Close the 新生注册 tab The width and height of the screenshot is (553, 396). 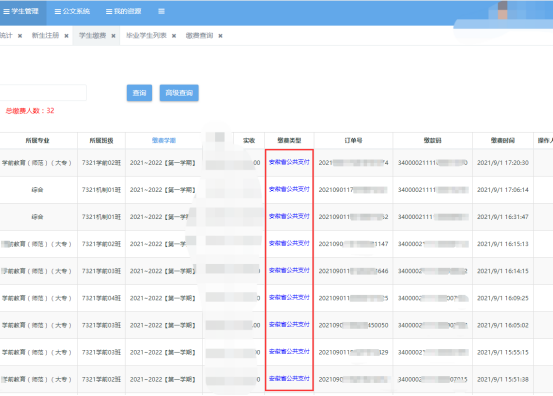pos(66,36)
